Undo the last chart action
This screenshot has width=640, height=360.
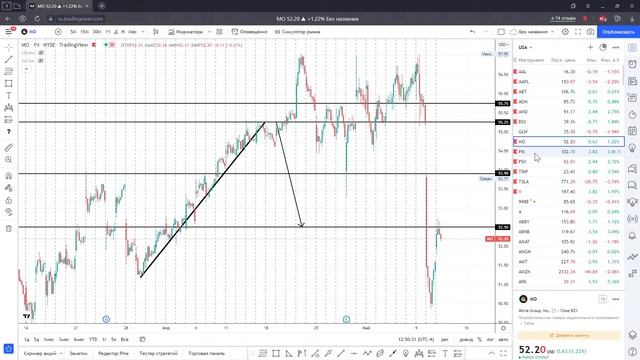pyautogui.click(x=472, y=31)
